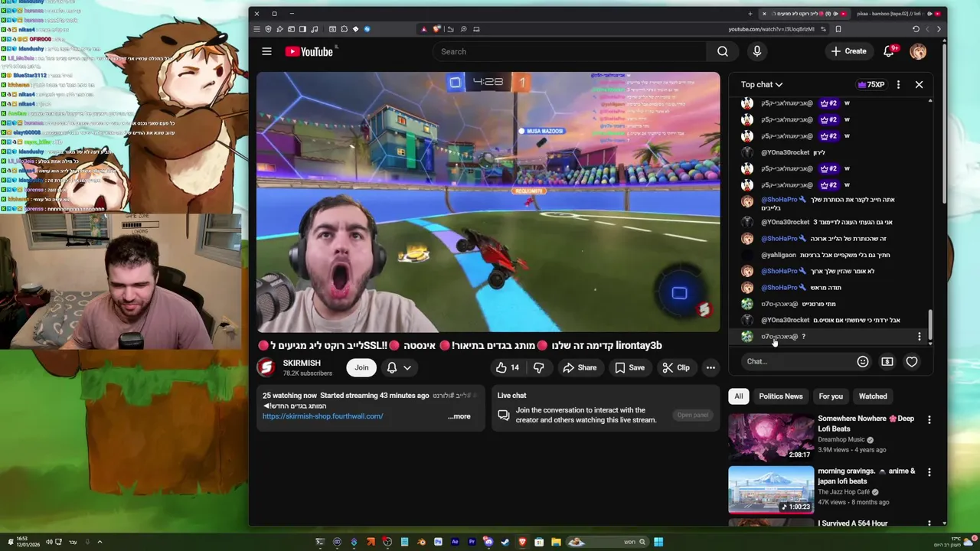Image resolution: width=980 pixels, height=551 pixels.
Task: Go to the YouTube home logo
Action: 309,51
